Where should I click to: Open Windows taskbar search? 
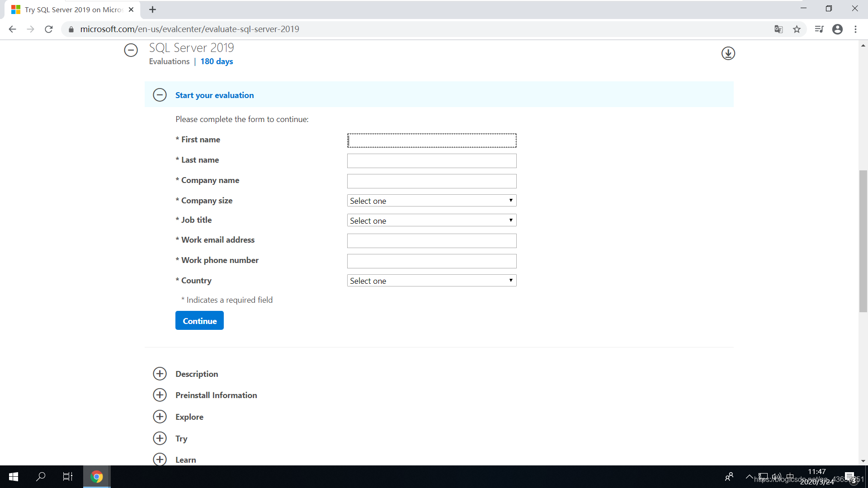point(41,477)
